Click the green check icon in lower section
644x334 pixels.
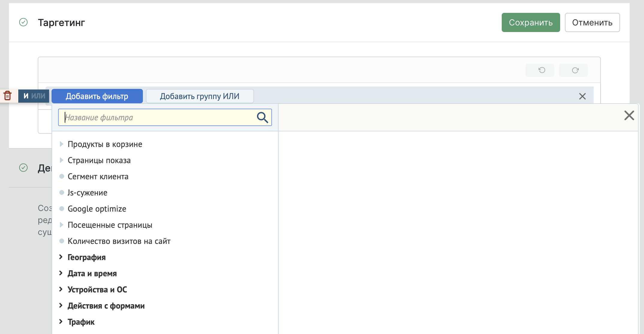point(23,168)
